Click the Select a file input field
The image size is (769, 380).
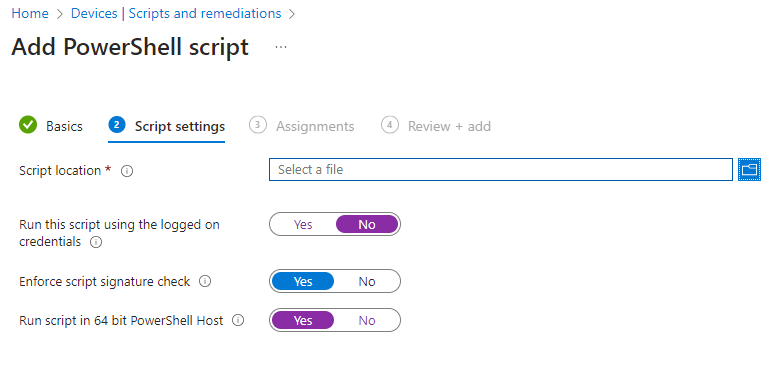(501, 170)
